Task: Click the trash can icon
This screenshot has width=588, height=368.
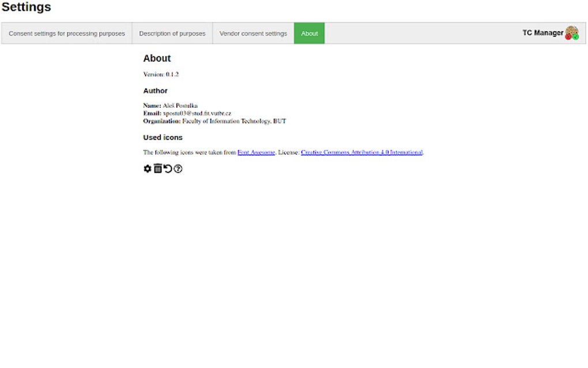Action: coord(158,168)
